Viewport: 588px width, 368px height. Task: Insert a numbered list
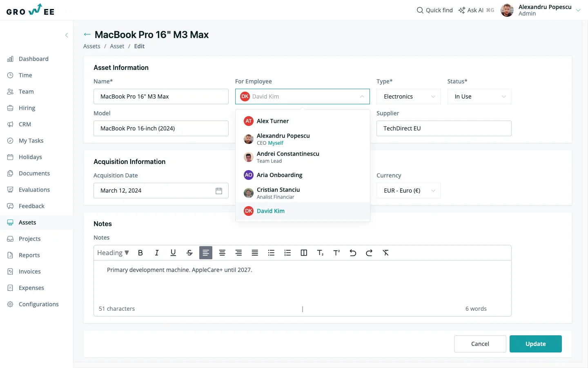pyautogui.click(x=287, y=253)
